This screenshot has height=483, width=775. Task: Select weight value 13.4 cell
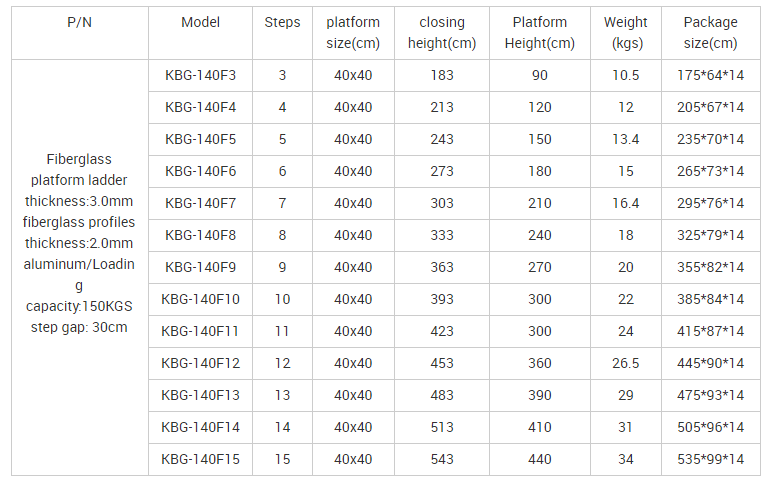coord(626,139)
